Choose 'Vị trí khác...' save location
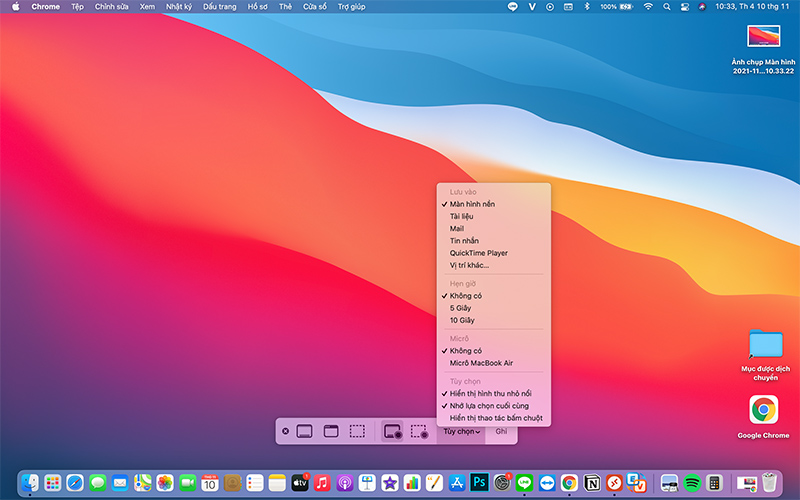Screen dimensions: 800x500 click(469, 265)
